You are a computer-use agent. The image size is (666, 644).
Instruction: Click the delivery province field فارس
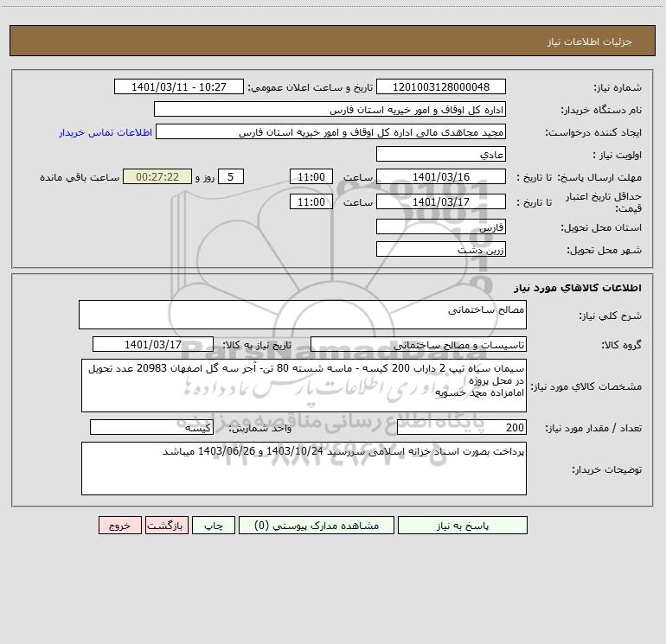[441, 226]
